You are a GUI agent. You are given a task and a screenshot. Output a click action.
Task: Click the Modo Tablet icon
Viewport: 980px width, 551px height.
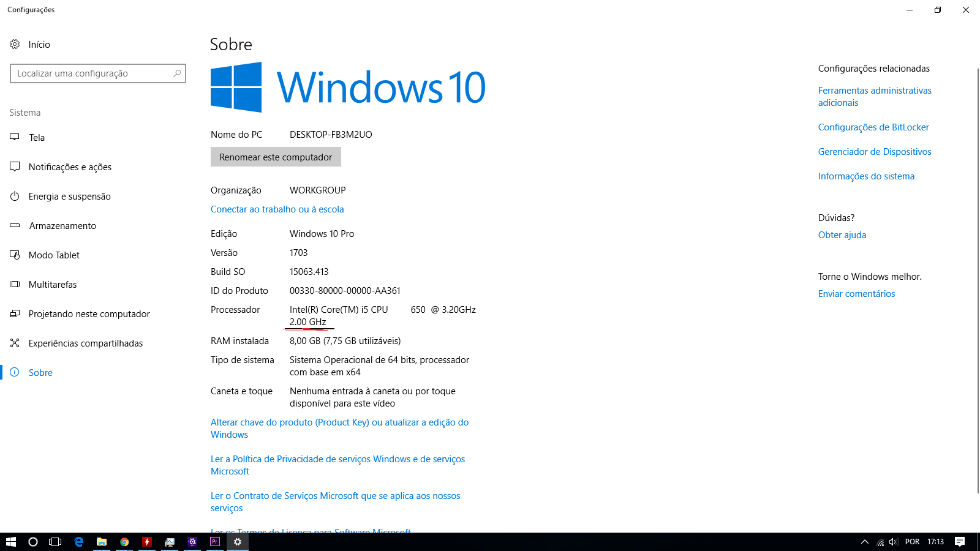pos(15,255)
